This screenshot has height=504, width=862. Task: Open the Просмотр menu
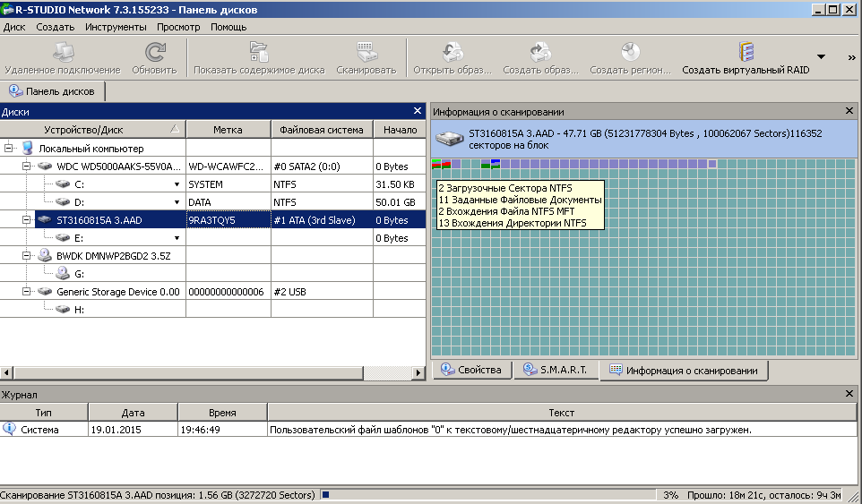coord(178,27)
